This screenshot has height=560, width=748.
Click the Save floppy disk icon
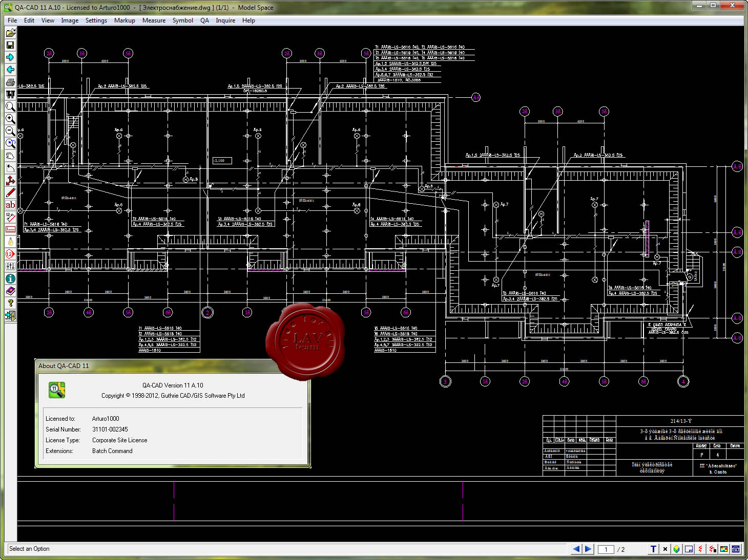[x=10, y=45]
